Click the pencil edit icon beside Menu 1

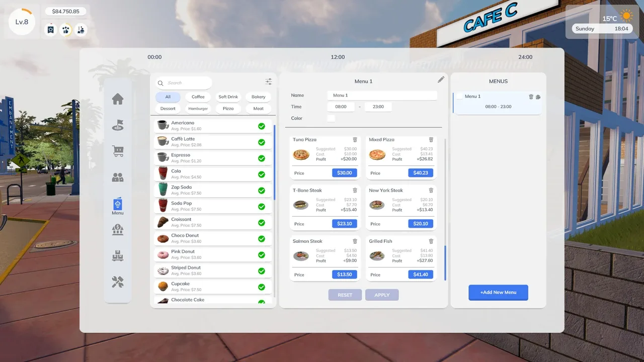(x=441, y=79)
